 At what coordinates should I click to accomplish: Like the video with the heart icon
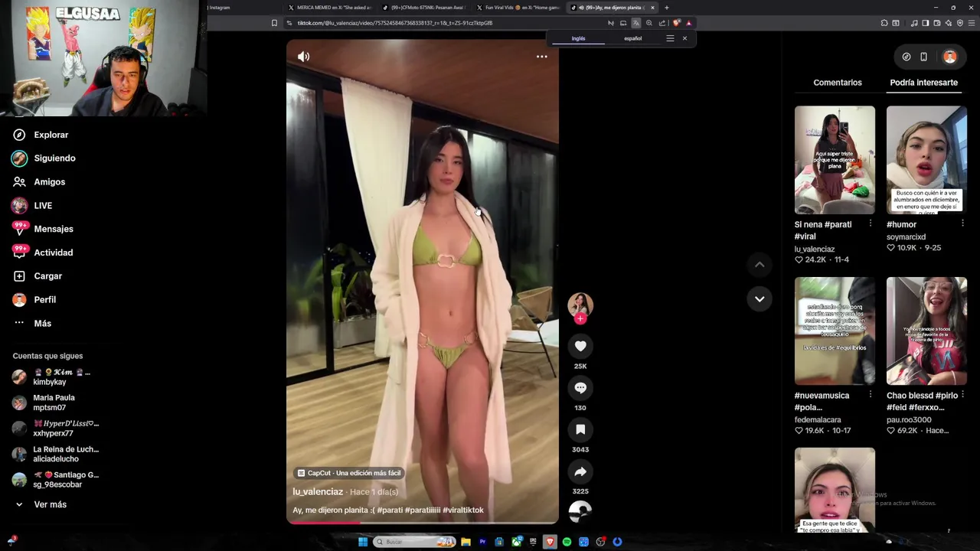[580, 346]
